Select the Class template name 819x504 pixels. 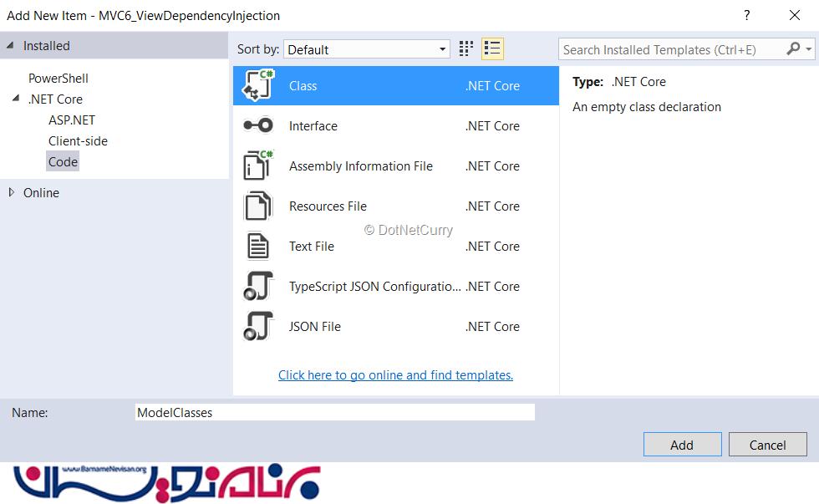tap(303, 85)
